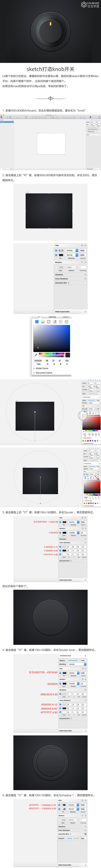The width and height of the screenshot is (101, 868).
Task: Toggle the Outside border checkbox in step 3 outer panel
Action: 60,533
